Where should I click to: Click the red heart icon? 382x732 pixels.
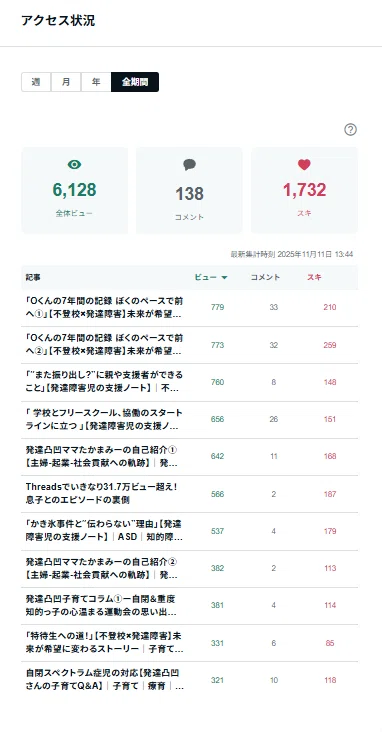point(304,164)
